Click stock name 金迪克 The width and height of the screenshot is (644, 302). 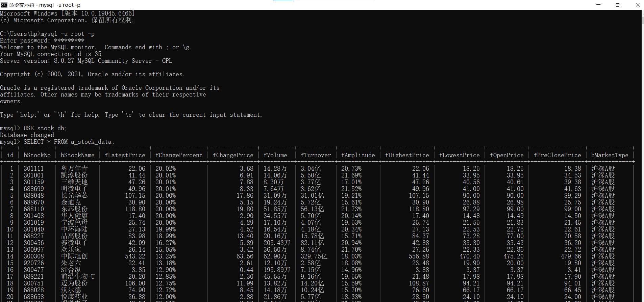coord(71,202)
